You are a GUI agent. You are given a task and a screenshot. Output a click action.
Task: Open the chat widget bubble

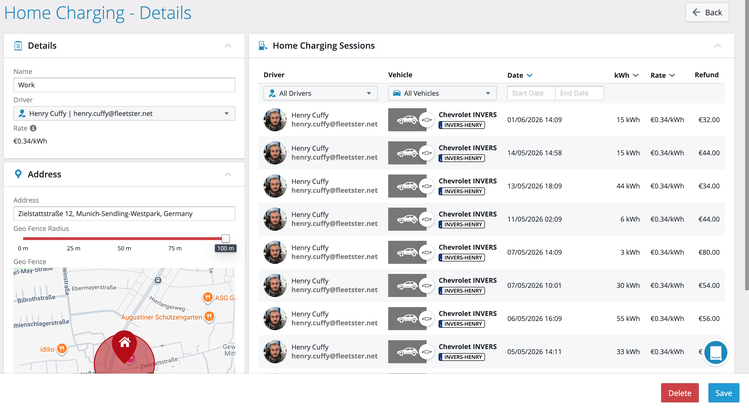click(716, 353)
